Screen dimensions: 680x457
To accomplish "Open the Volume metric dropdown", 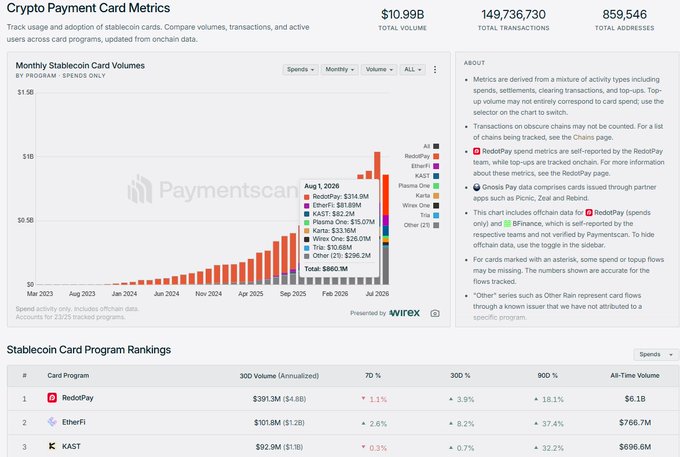I will pyautogui.click(x=379, y=69).
